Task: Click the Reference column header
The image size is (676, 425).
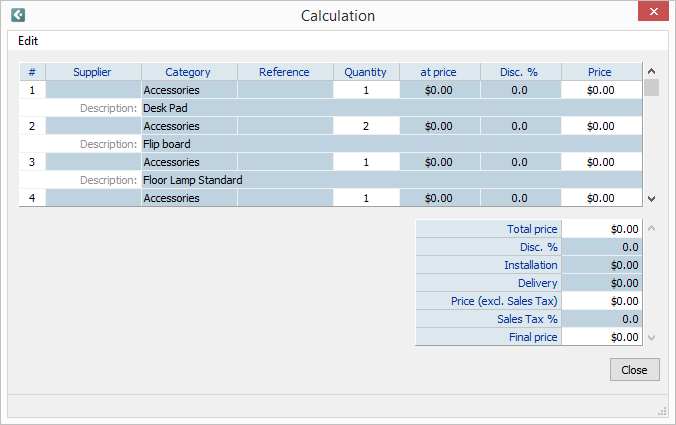Action: 284,72
